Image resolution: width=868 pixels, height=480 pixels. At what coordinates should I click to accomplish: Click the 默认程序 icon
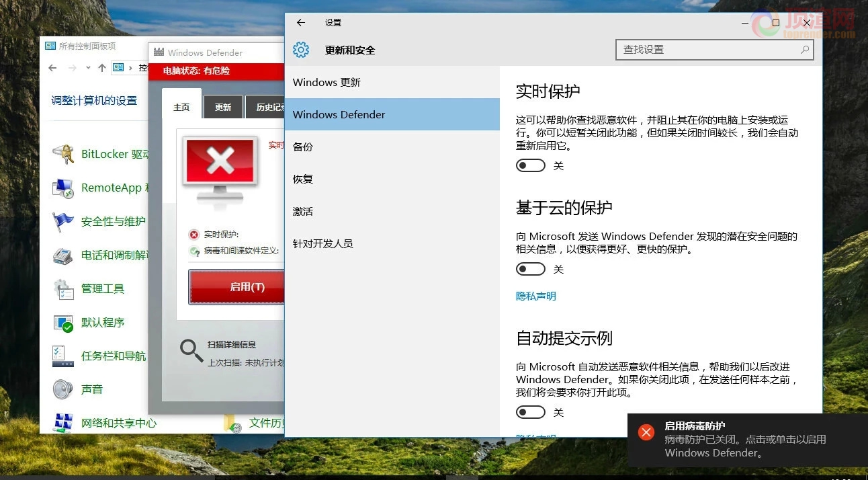point(63,323)
